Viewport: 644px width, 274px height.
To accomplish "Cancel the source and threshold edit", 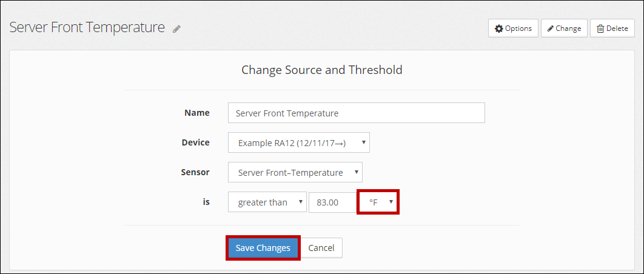I will point(321,248).
